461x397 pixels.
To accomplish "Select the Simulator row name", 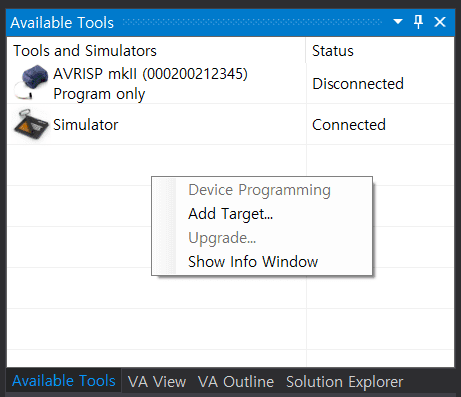I will (x=86, y=125).
